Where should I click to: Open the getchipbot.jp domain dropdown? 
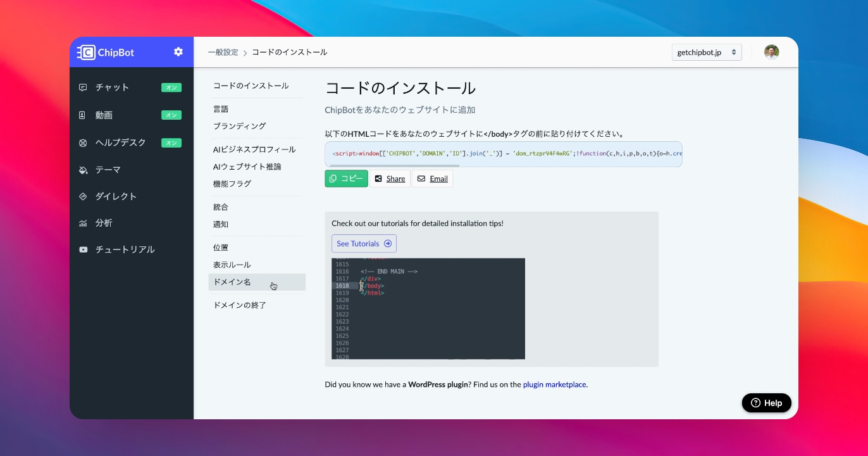(707, 52)
